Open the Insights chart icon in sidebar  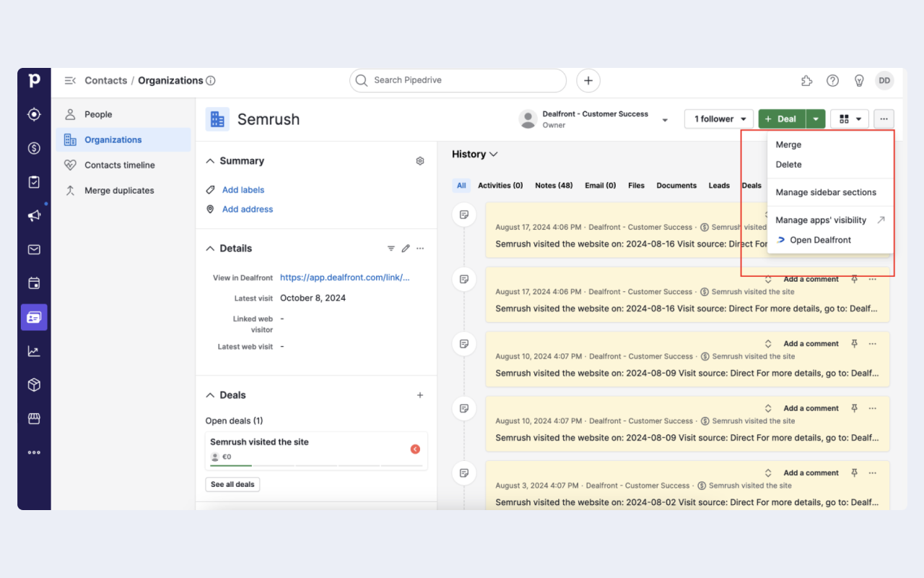(34, 351)
